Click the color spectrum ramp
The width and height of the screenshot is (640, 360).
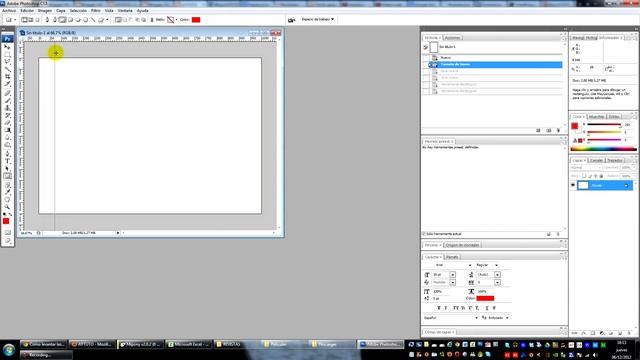[x=603, y=149]
